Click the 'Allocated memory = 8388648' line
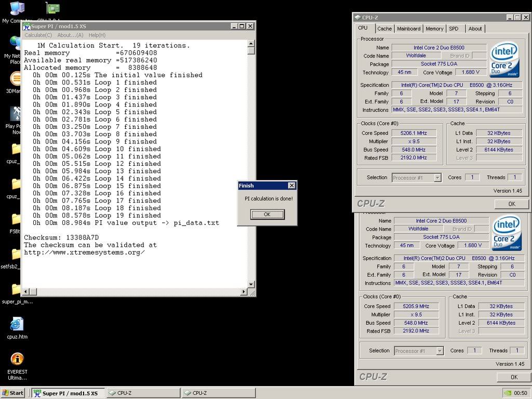Screen dimensions: 532x399 tap(90, 68)
